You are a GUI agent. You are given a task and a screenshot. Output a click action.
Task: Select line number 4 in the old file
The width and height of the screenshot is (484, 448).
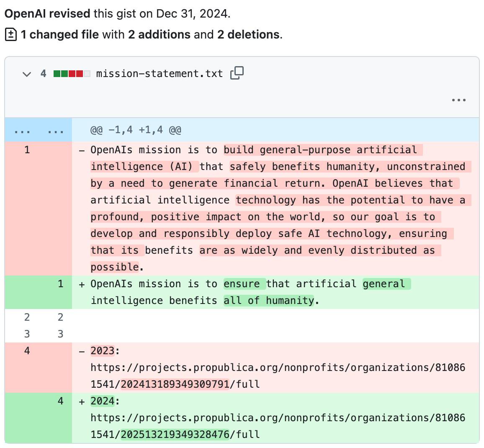click(27, 351)
